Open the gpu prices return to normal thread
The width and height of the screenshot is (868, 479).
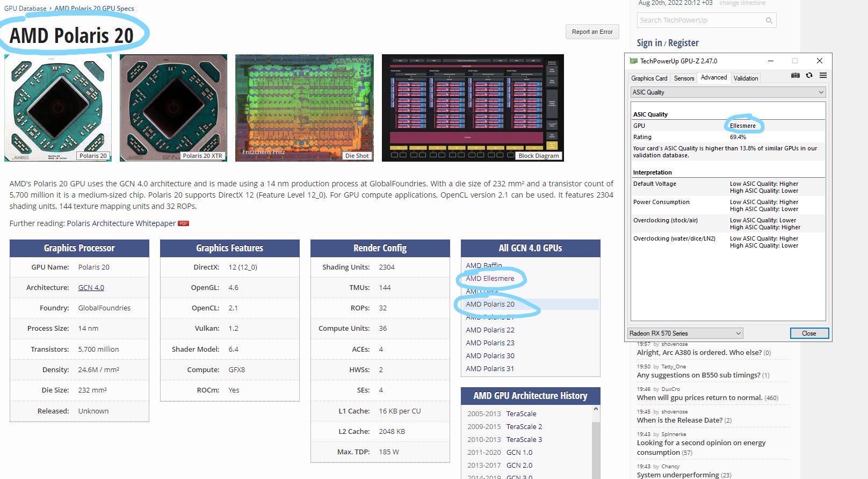(699, 398)
